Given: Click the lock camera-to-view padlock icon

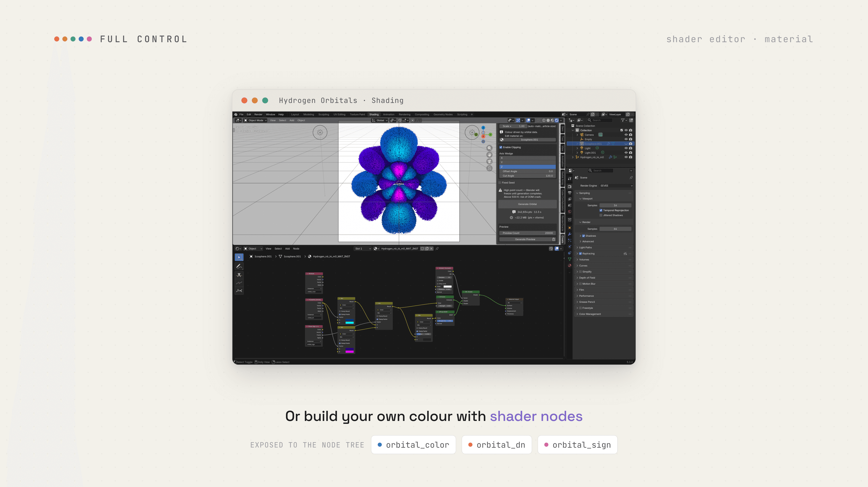Looking at the screenshot, I should [490, 168].
